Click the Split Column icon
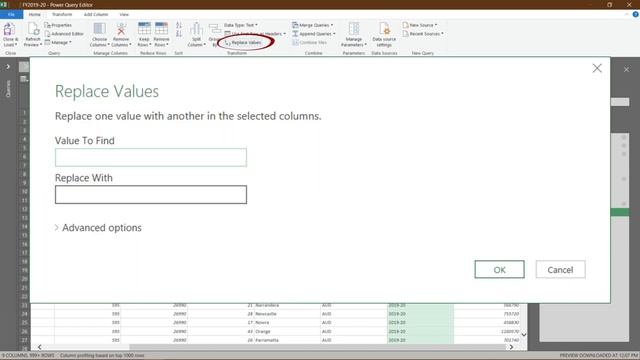The height and width of the screenshot is (360, 640). coord(196,29)
